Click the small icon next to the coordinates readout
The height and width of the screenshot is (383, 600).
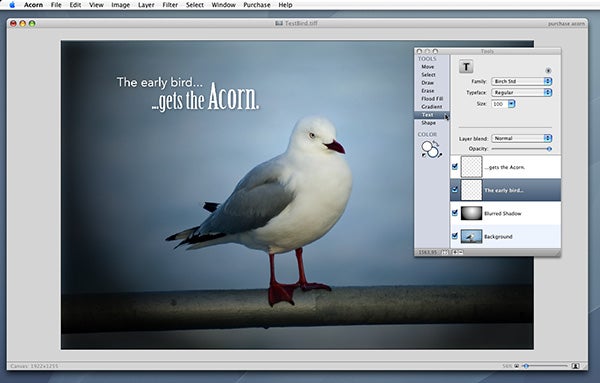click(445, 252)
